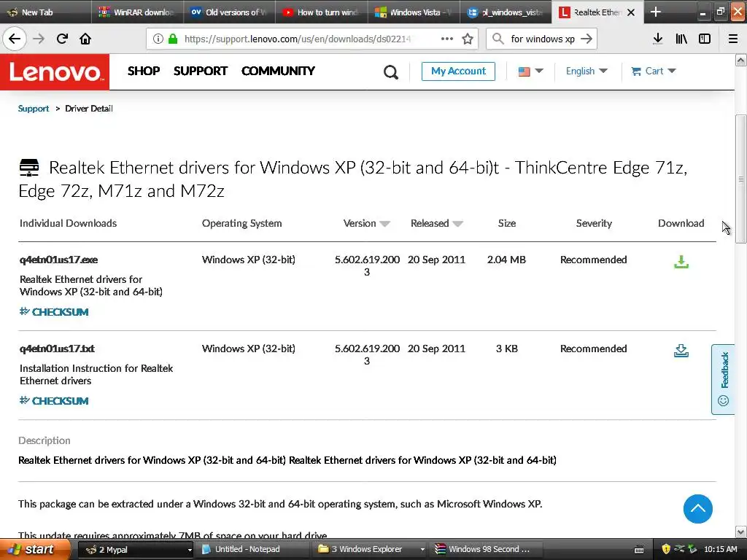Click the 10:15 AM taskbar clock
The width and height of the screenshot is (747, 560).
pyautogui.click(x=720, y=550)
